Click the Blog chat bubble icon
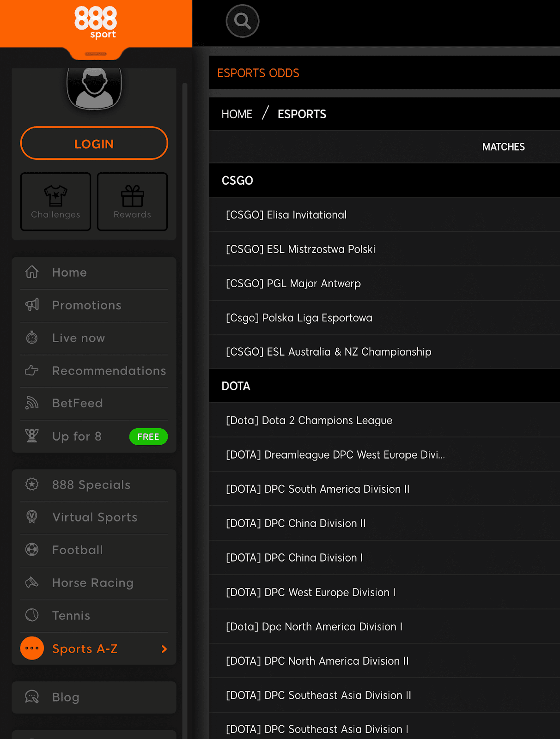The image size is (560, 739). click(x=32, y=697)
